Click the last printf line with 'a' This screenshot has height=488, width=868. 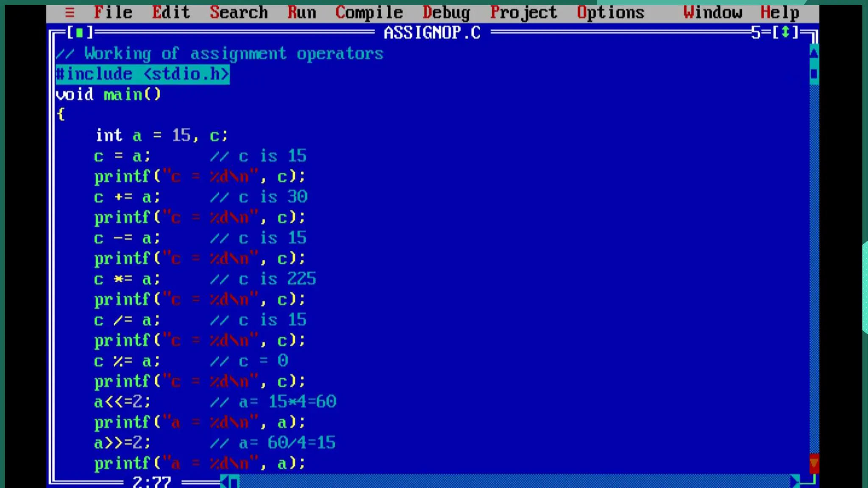coord(200,463)
